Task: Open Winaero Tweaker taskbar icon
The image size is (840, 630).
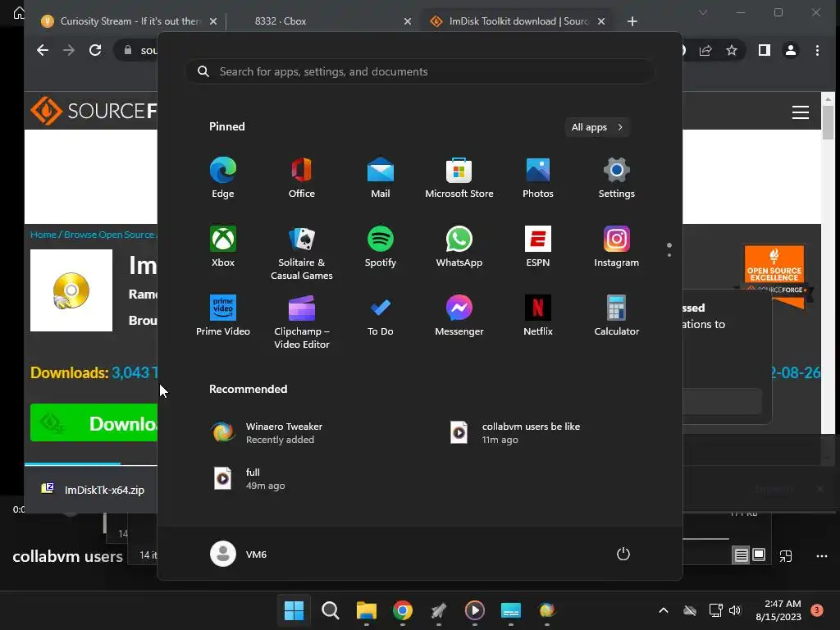Action: [x=547, y=610]
